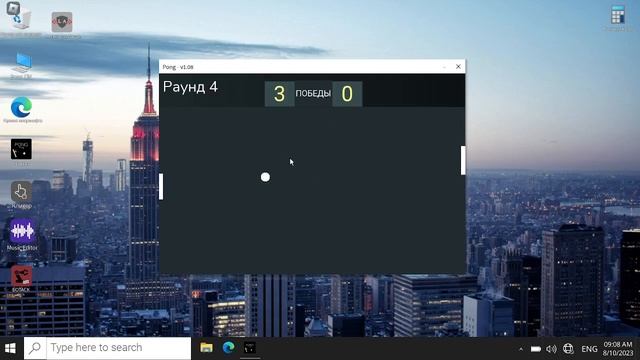Show hidden system tray icons

click(x=520, y=349)
